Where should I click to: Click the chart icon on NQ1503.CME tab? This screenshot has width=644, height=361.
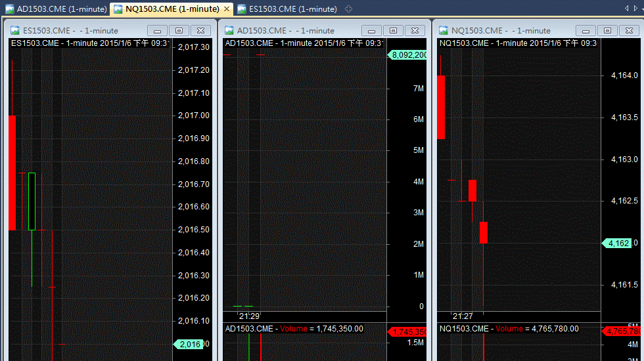point(118,9)
